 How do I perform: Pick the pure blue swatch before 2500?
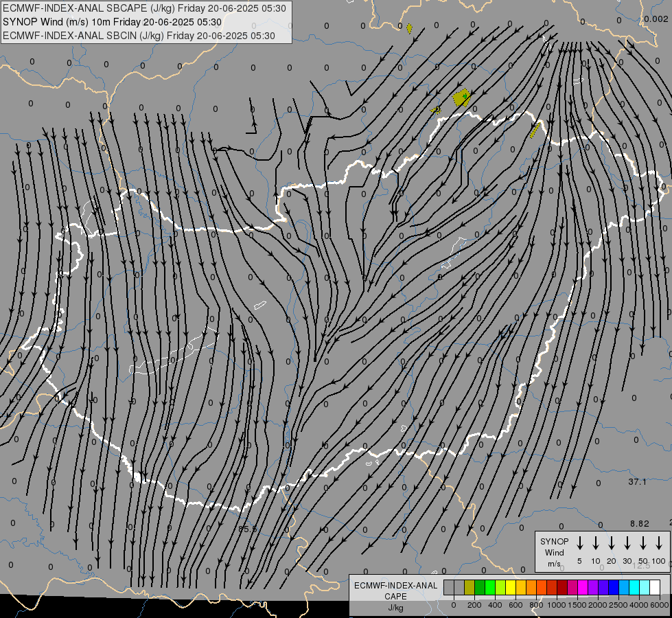[613, 587]
